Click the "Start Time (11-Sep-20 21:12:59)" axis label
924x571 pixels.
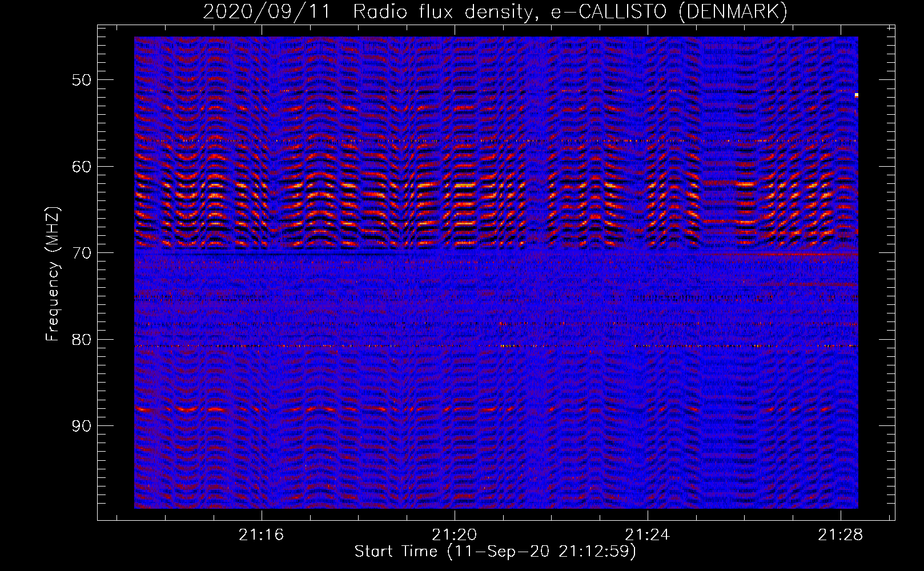coord(495,552)
